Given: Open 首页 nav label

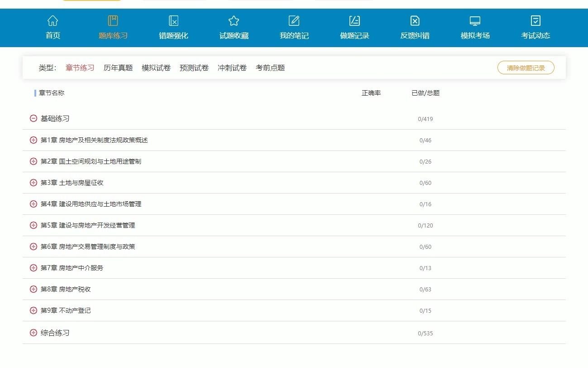Looking at the screenshot, I should [x=53, y=35].
